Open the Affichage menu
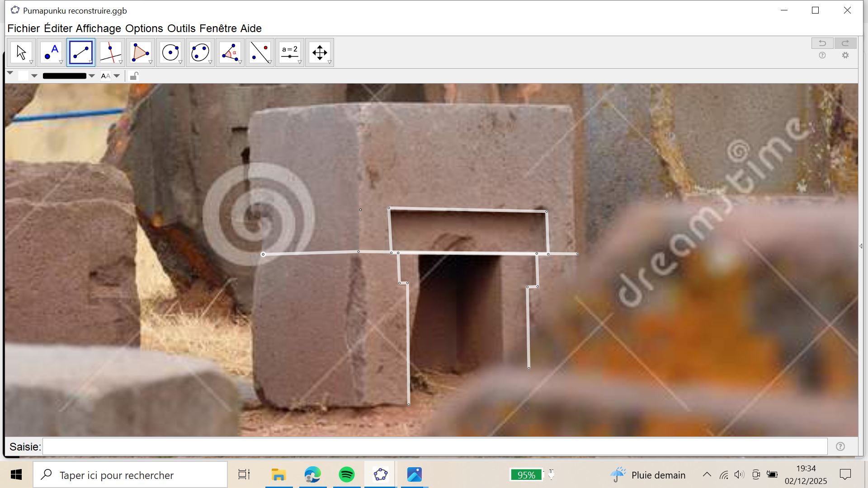 tap(98, 28)
